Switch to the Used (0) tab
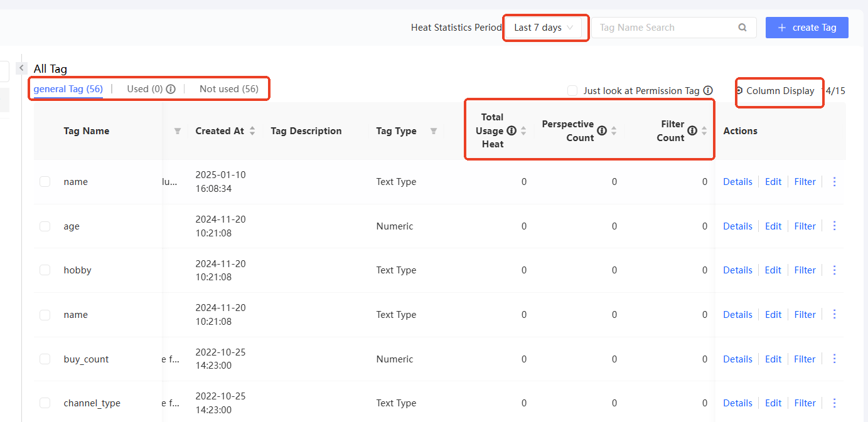The height and width of the screenshot is (422, 868). click(144, 89)
